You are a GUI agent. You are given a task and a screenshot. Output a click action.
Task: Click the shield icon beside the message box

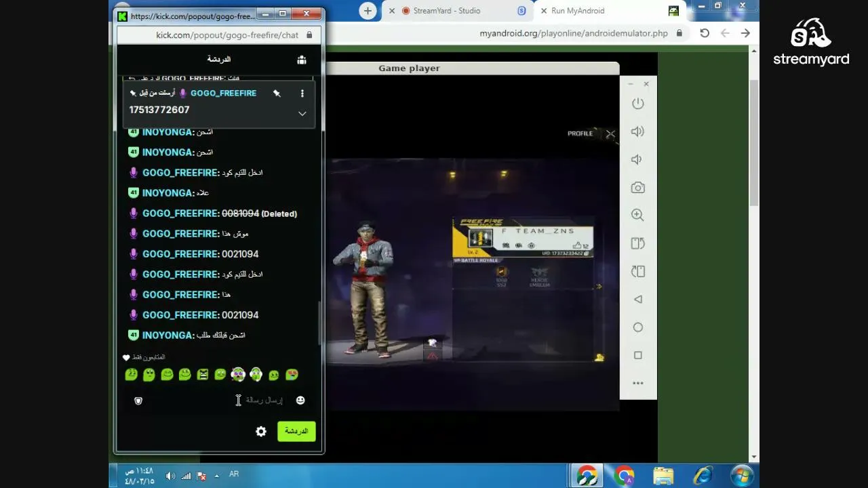[138, 401]
